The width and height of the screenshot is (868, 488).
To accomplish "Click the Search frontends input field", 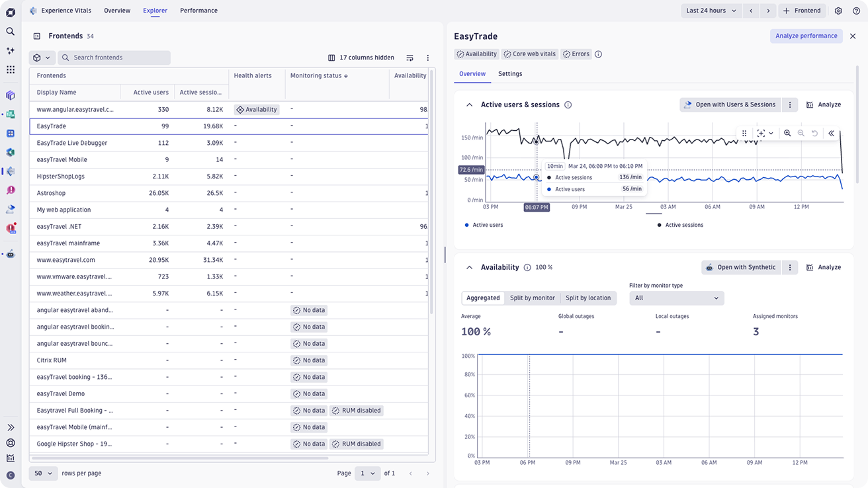I will coord(114,58).
